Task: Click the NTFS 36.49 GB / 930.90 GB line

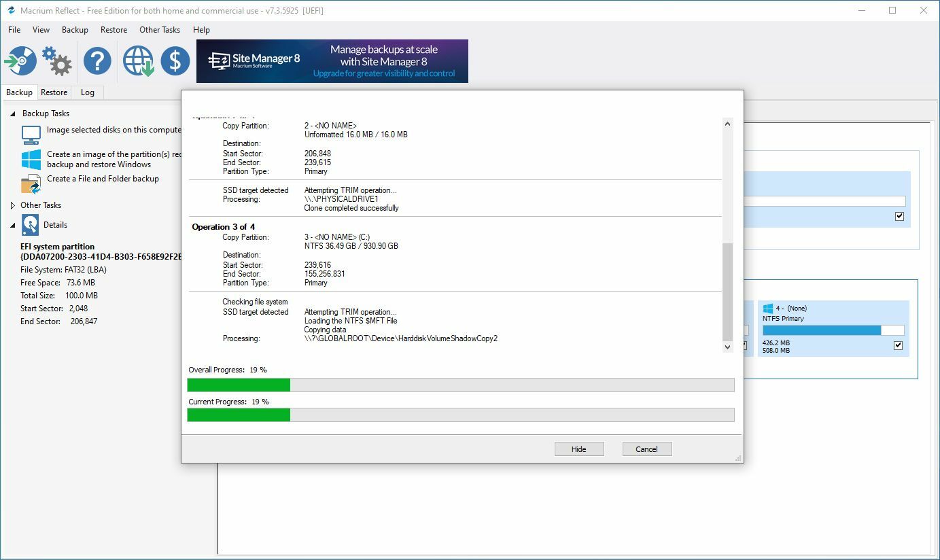Action: coord(351,246)
